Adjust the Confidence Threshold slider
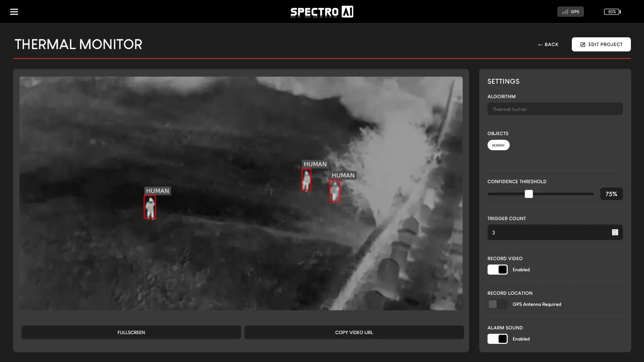The width and height of the screenshot is (644, 362). click(x=529, y=194)
